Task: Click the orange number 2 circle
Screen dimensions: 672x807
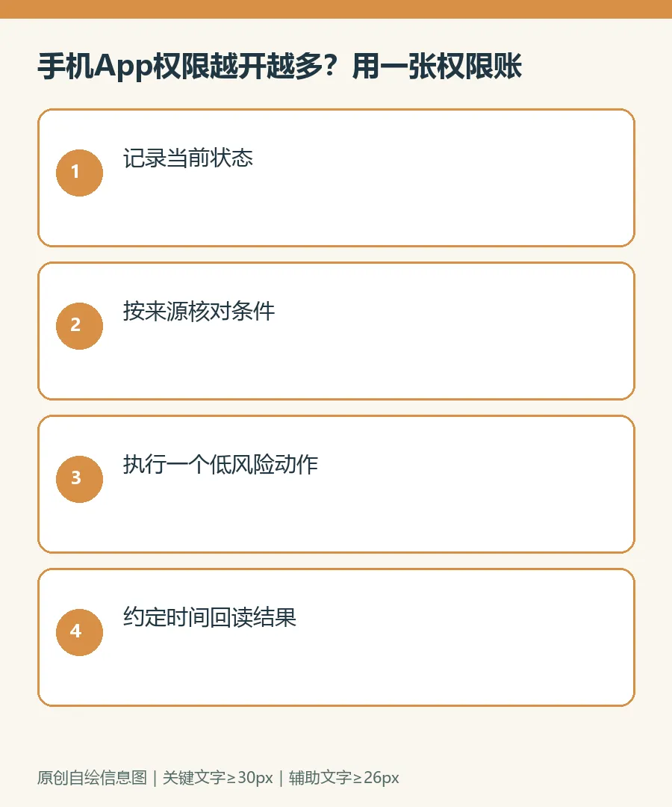Action: point(79,326)
